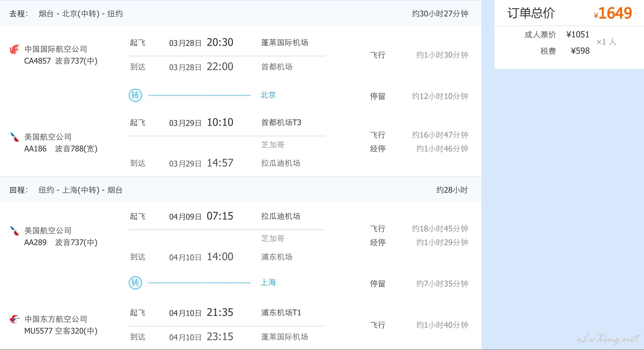Click the order total price ¥1649
644x350 pixels.
pyautogui.click(x=613, y=13)
